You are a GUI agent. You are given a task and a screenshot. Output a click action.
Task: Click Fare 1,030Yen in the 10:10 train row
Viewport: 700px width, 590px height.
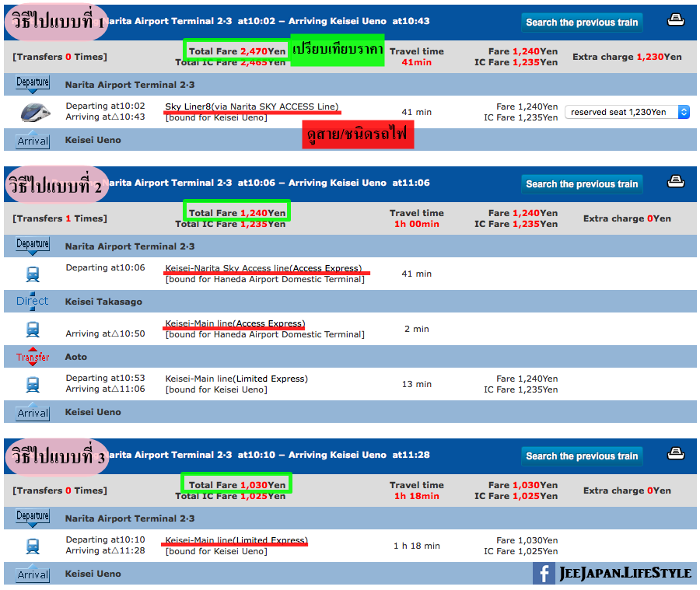click(527, 540)
